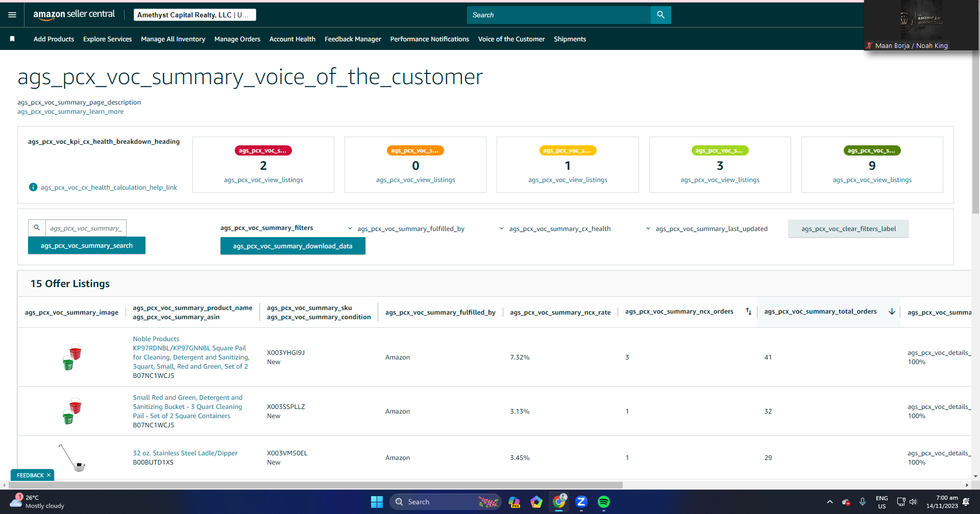Click the magnifier icon in the summary search box
980x514 pixels.
tap(37, 228)
